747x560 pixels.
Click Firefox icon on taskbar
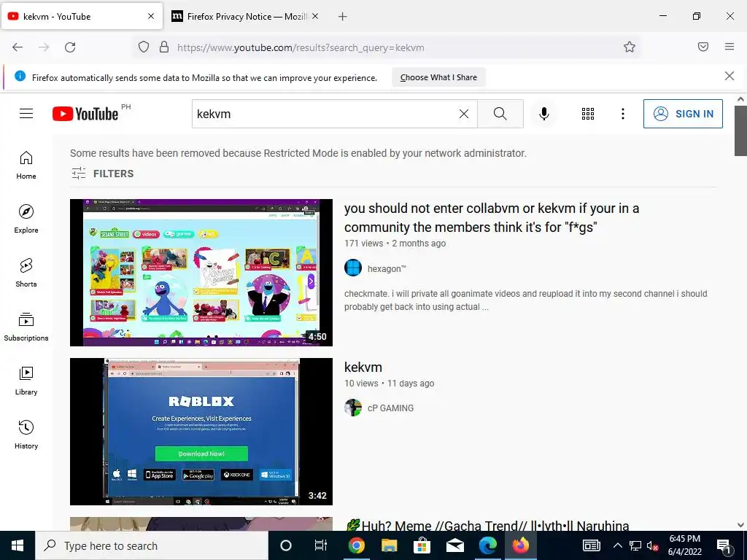pos(520,545)
